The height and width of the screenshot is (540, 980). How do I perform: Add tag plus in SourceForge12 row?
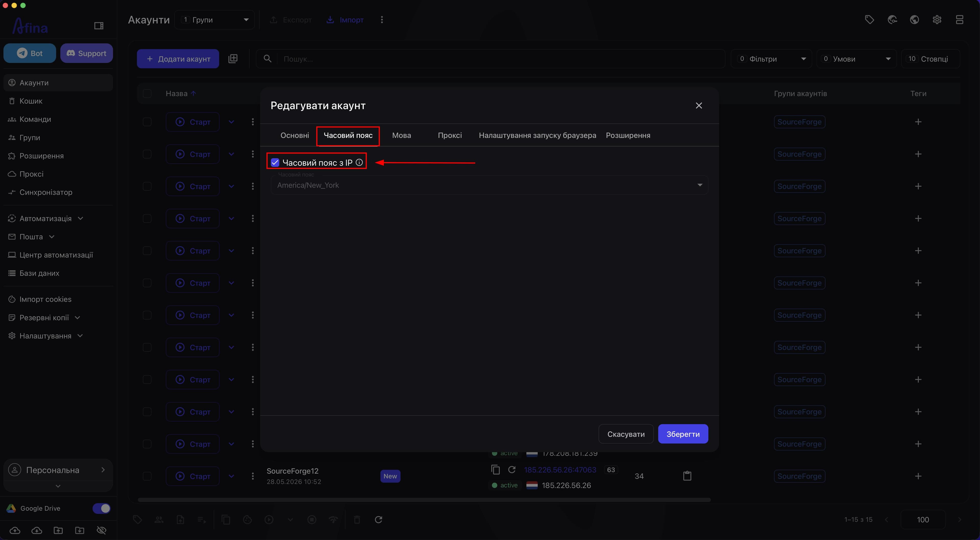[918, 476]
